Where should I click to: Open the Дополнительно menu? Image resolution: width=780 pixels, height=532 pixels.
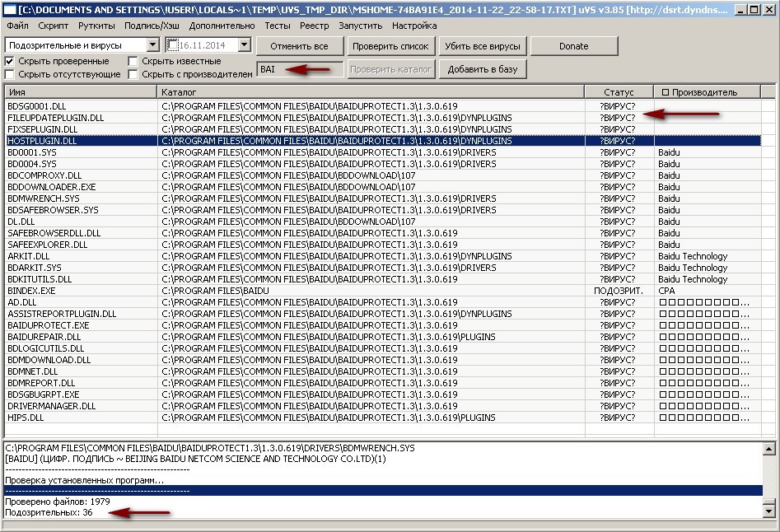click(x=222, y=26)
